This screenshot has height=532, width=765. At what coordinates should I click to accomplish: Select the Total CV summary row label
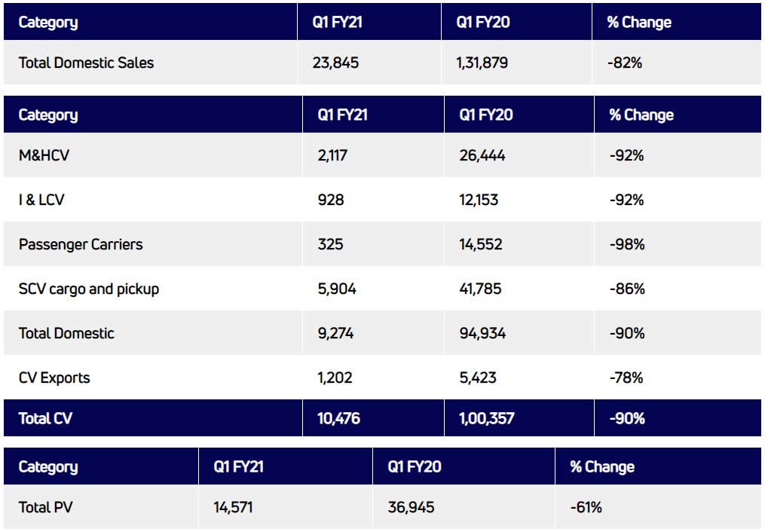click(45, 418)
